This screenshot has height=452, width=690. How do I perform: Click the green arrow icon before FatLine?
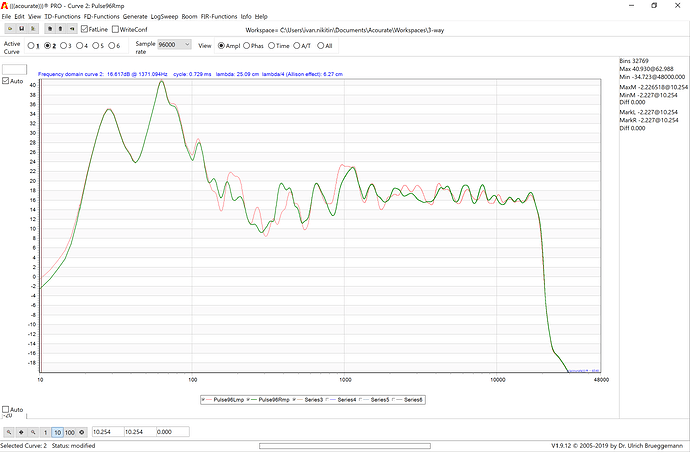[x=72, y=29]
